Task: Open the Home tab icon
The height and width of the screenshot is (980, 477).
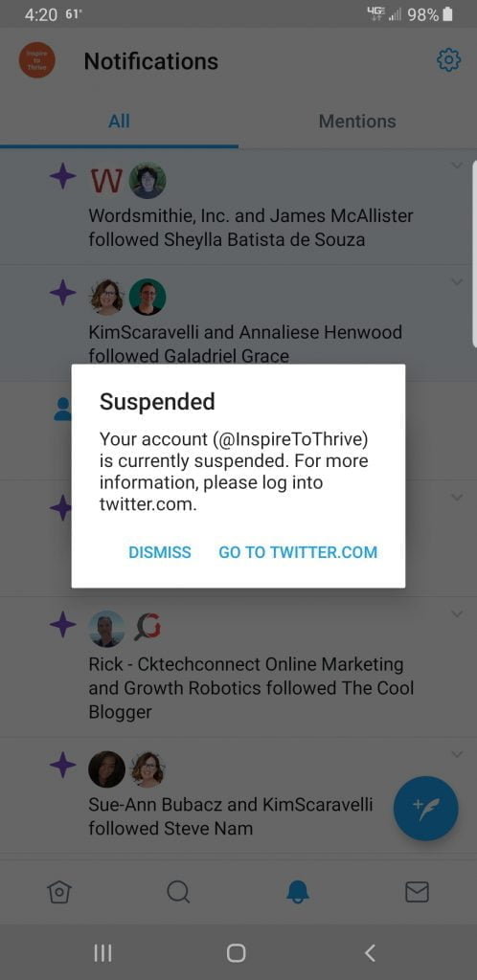Action: point(59,892)
